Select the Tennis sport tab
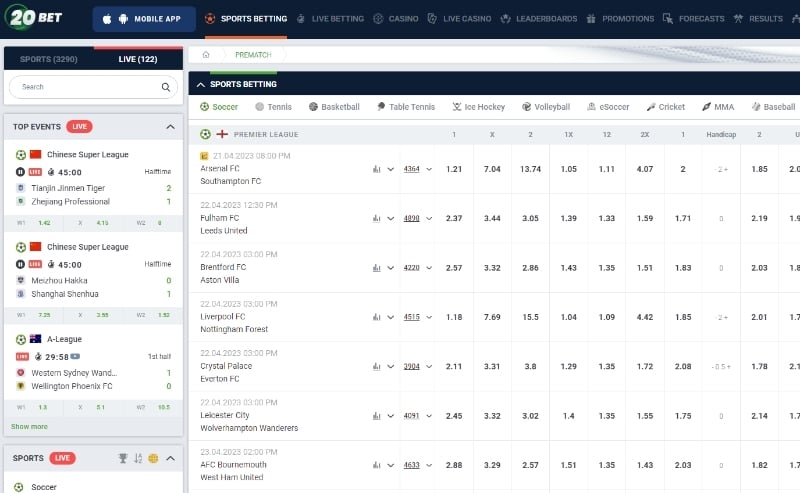 click(x=273, y=107)
